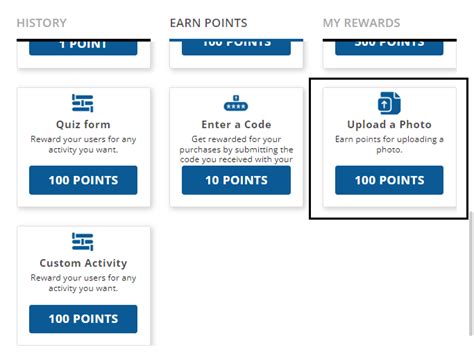Click the Quiz form title
The image size is (474, 361).
(83, 124)
